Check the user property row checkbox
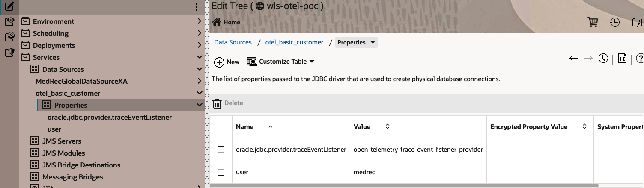644x188 pixels. coord(221,172)
